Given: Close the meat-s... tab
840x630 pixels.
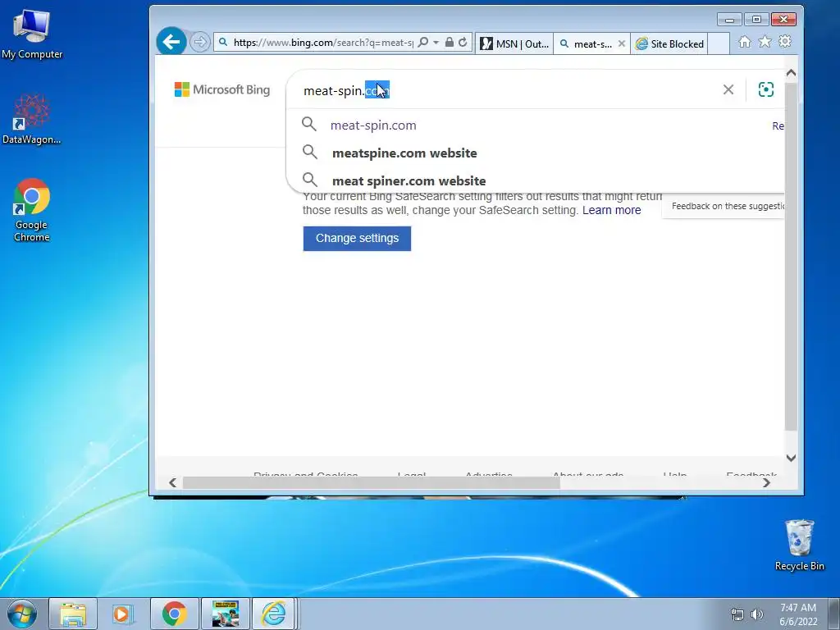Looking at the screenshot, I should [x=622, y=44].
